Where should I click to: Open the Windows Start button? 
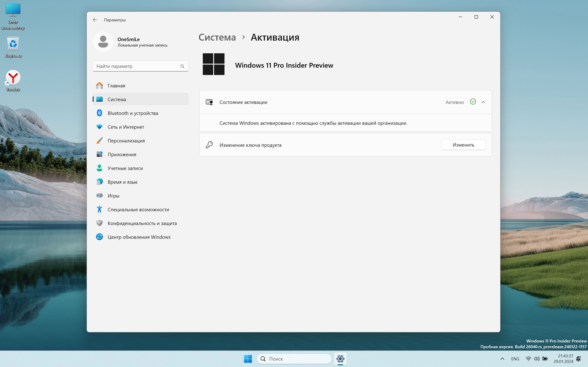248,359
